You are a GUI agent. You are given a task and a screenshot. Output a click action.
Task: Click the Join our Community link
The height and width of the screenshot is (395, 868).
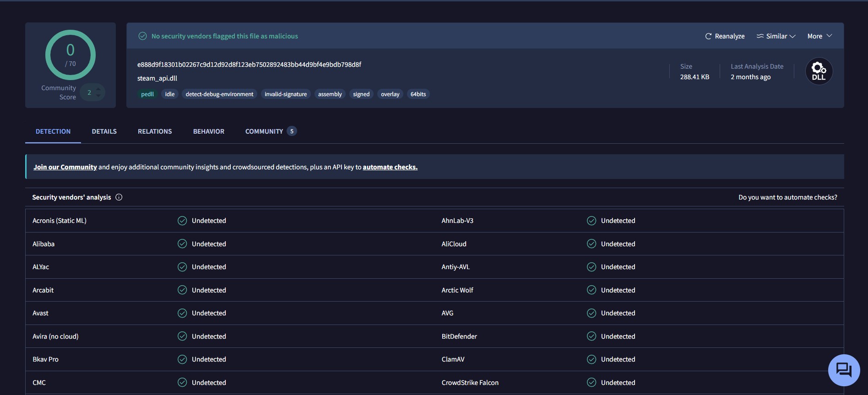pyautogui.click(x=65, y=167)
